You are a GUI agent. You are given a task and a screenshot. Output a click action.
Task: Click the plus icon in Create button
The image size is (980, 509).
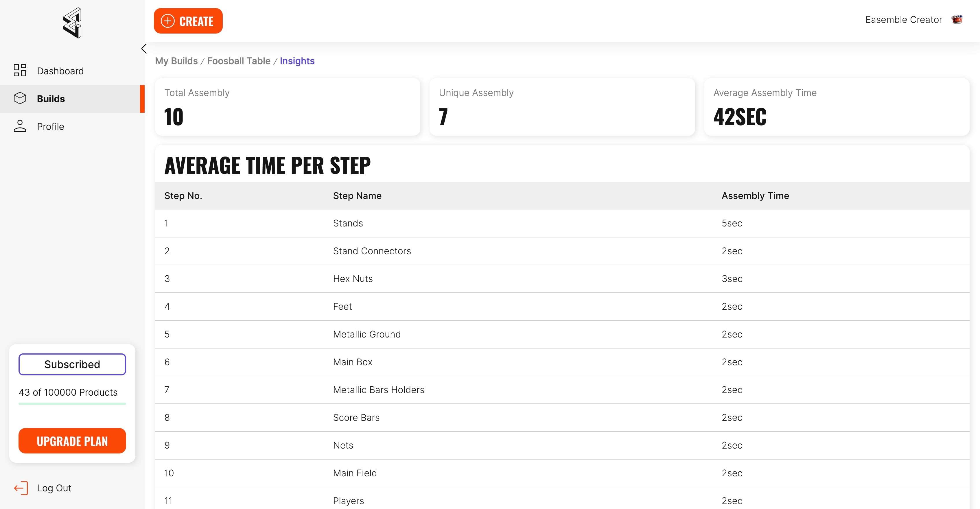point(168,21)
